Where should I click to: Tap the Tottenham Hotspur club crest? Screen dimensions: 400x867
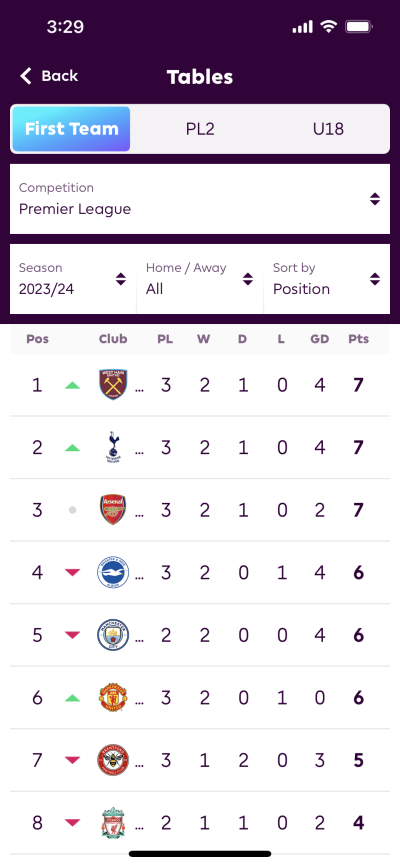[x=113, y=447]
